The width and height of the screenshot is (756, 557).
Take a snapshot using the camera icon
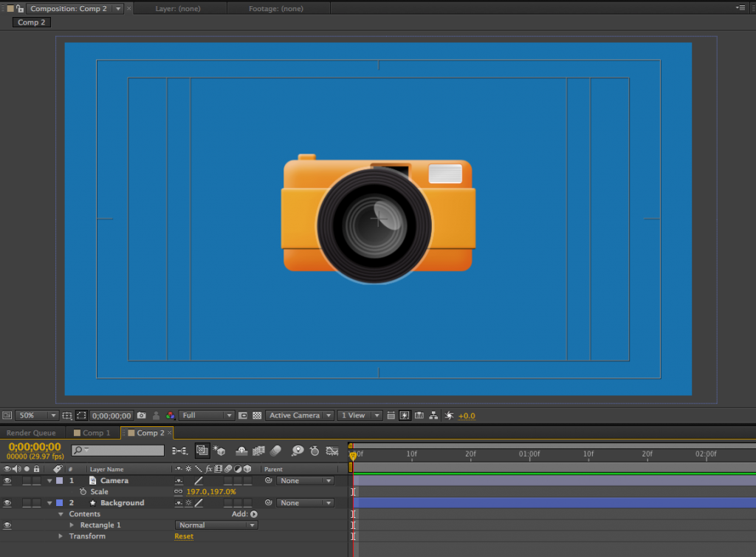pos(140,415)
